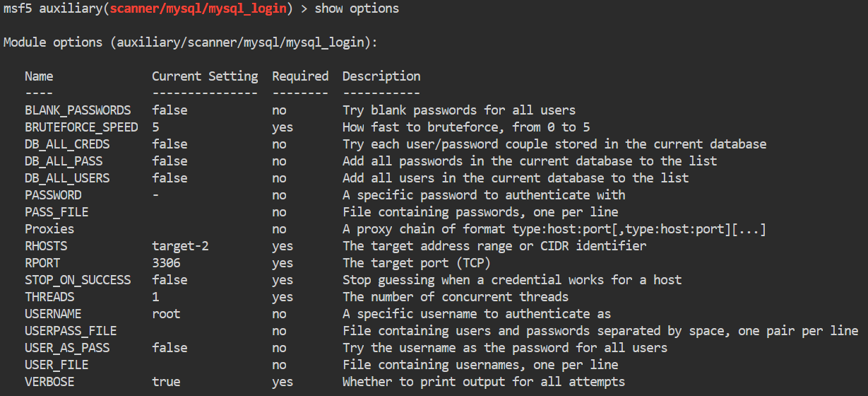Screen dimensions: 868x396
Task: Click the RHOSTS value target-2
Action: (x=180, y=246)
